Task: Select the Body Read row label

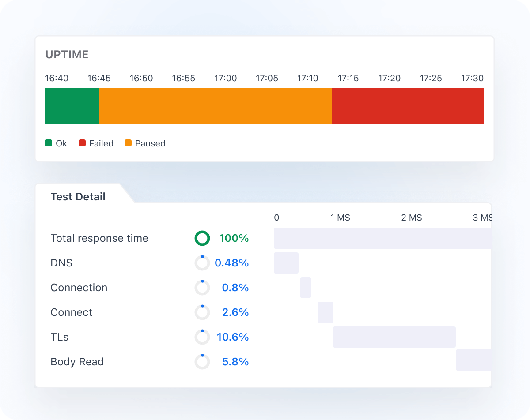Action: (x=77, y=362)
